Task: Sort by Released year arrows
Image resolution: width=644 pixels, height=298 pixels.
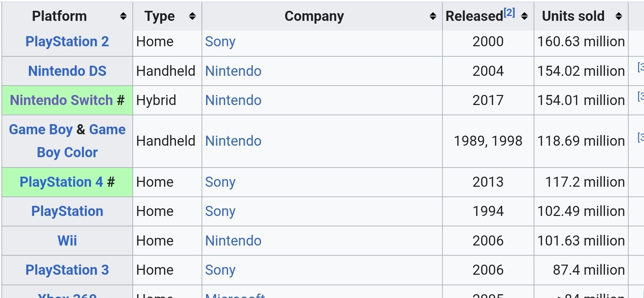Action: click(524, 16)
